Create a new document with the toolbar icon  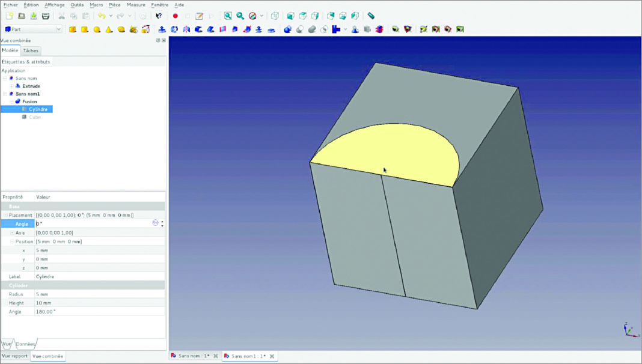10,16
